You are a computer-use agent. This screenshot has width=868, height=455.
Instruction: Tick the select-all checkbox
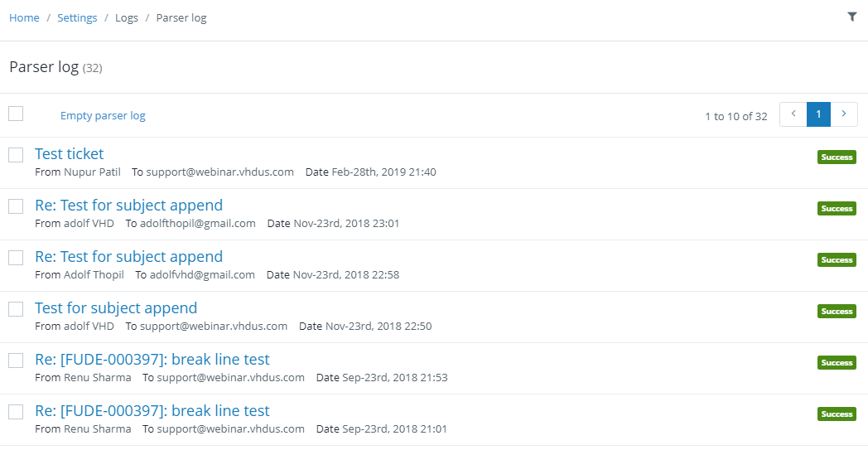[16, 114]
